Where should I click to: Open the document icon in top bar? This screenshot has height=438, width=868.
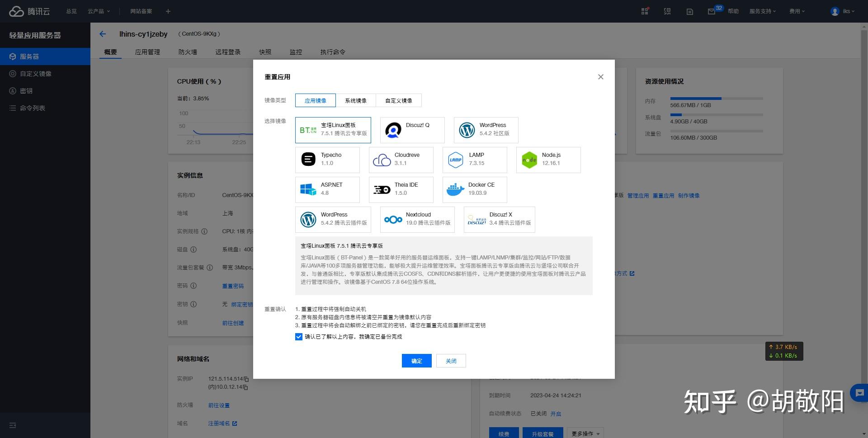tap(689, 11)
